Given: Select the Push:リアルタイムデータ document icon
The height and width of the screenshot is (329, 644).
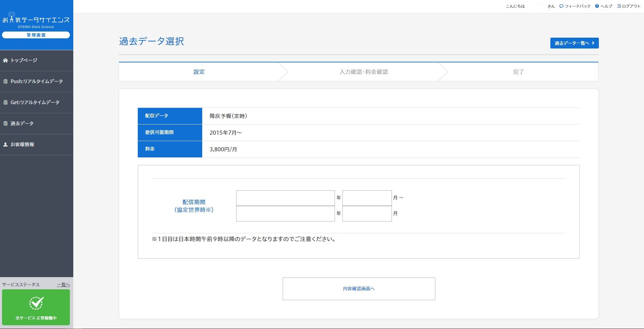Looking at the screenshot, I should pos(5,81).
